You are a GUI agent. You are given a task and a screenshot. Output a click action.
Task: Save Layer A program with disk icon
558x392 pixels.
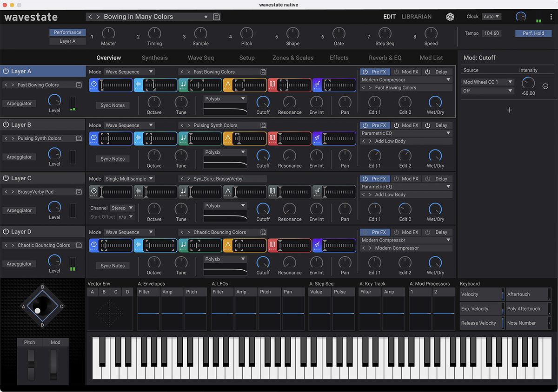[x=79, y=85]
